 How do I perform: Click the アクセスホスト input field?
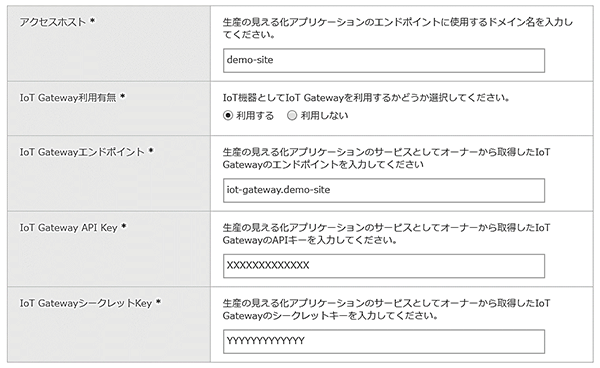[384, 60]
